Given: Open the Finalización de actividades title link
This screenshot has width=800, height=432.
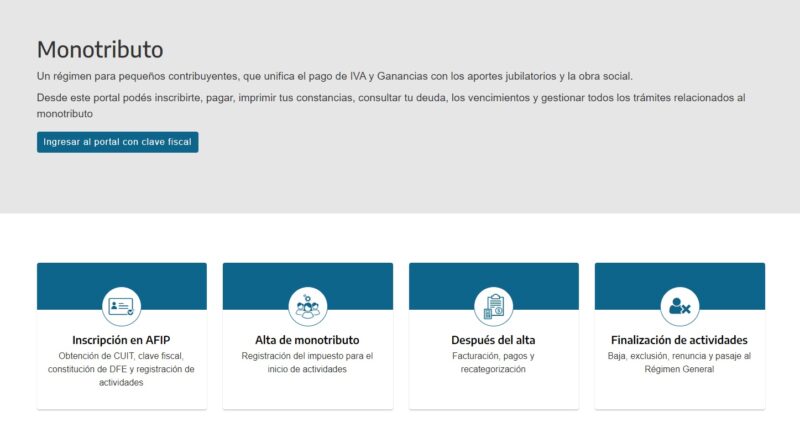Looking at the screenshot, I should coord(679,340).
